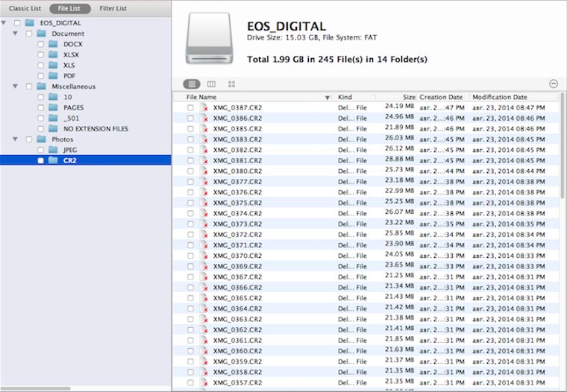
Task: Click deleted file icon of XMG_0364.CR2
Action: click(x=204, y=309)
